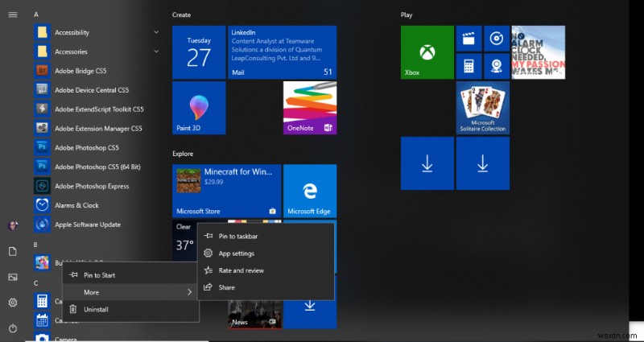The height and width of the screenshot is (342, 644).
Task: Jump via section letter B
Action: coord(35,245)
